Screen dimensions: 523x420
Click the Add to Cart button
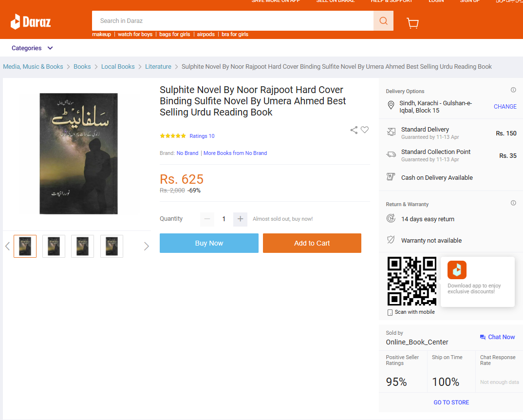pos(312,243)
